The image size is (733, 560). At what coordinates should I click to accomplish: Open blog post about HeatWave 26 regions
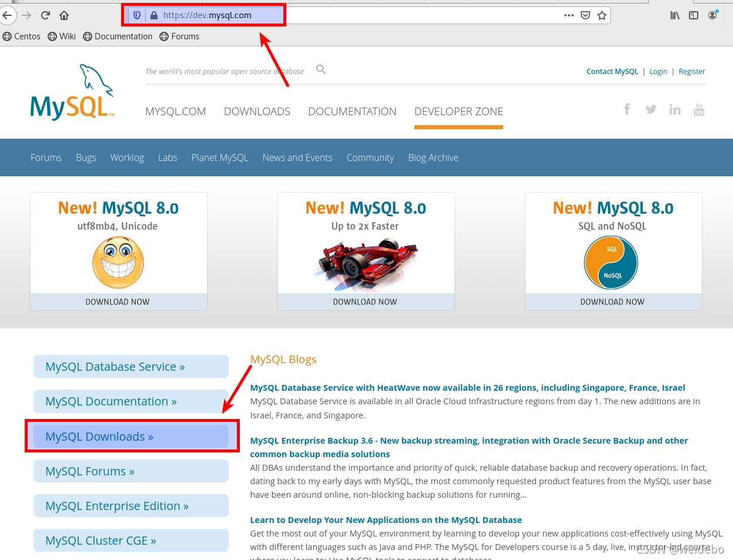[467, 388]
